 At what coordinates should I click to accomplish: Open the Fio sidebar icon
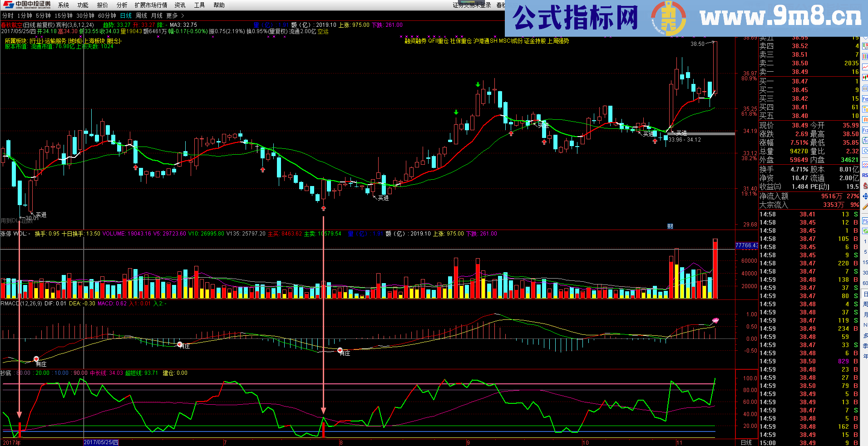(865, 99)
